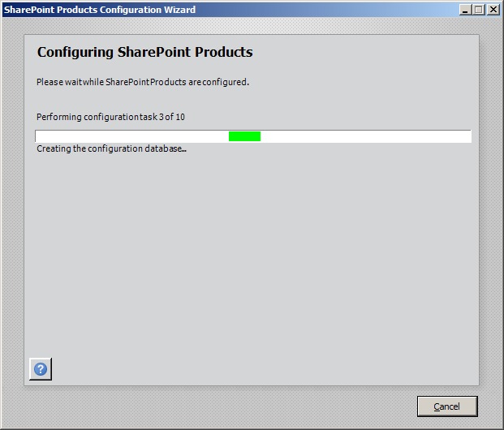
Task: Click the empty progress track left of green block
Action: pyautogui.click(x=131, y=136)
